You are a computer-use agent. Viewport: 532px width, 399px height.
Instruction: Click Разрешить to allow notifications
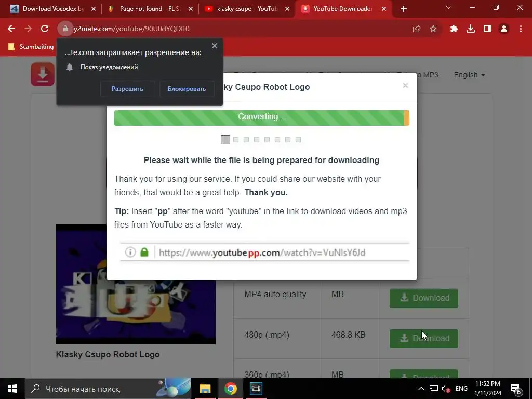click(x=128, y=89)
